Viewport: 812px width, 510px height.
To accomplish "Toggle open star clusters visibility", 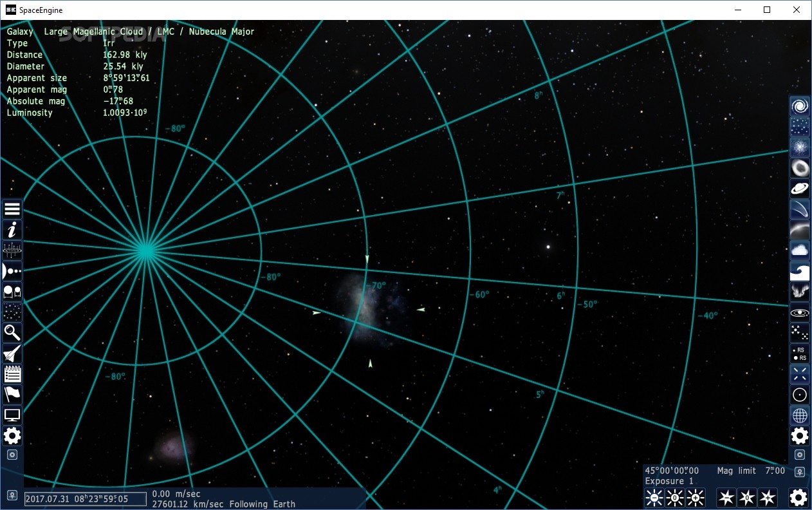I will [800, 127].
